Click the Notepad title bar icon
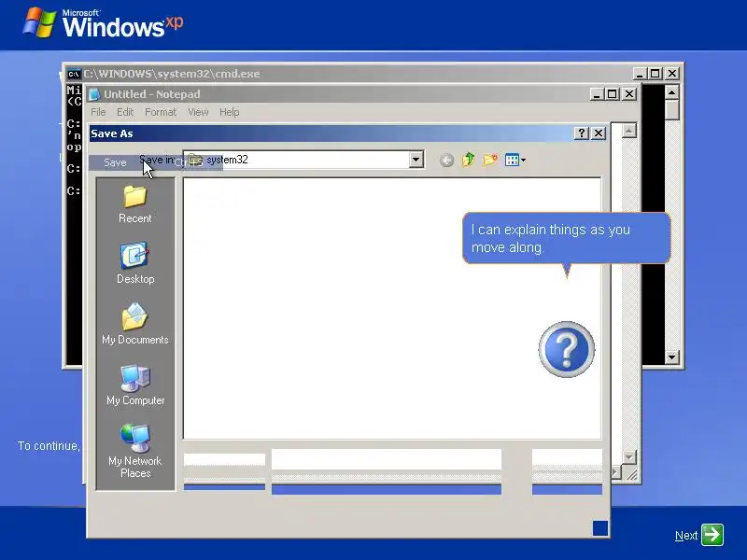This screenshot has height=560, width=747. tap(94, 94)
